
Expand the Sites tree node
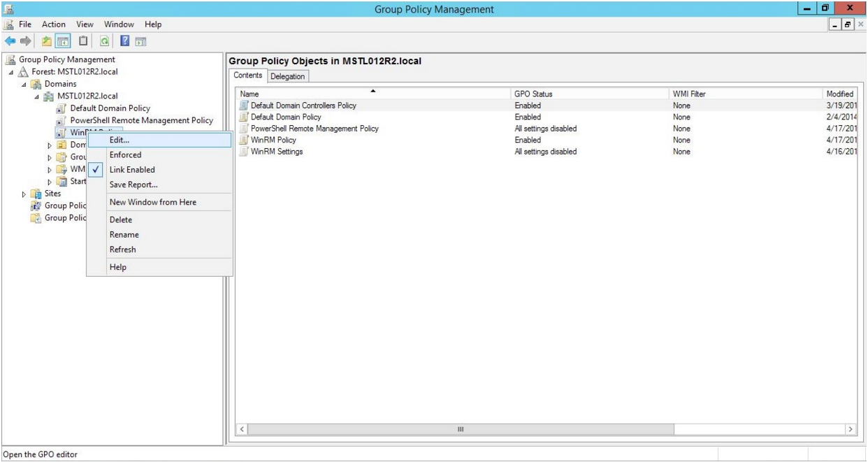click(22, 194)
